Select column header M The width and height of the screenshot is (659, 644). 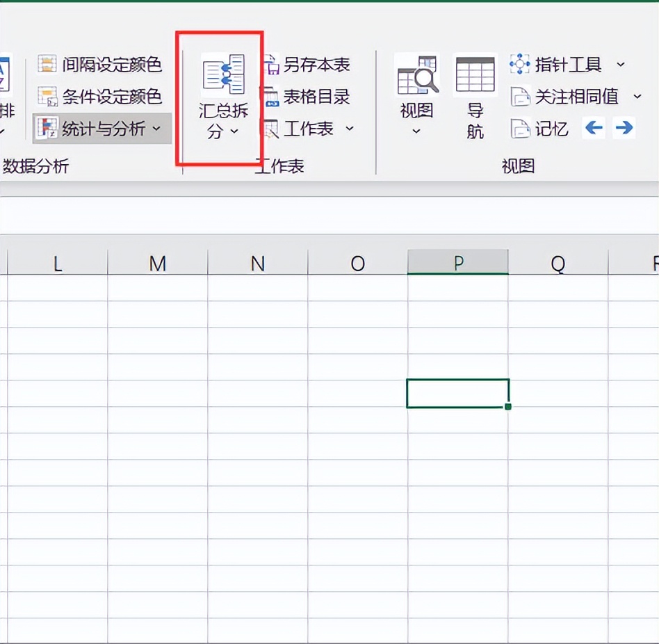(x=158, y=264)
